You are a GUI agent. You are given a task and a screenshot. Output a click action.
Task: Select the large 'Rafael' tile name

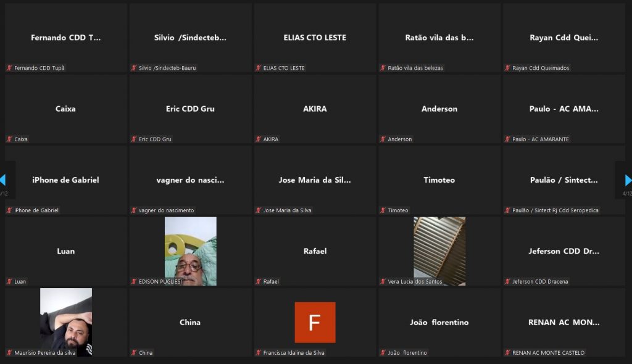coord(315,251)
